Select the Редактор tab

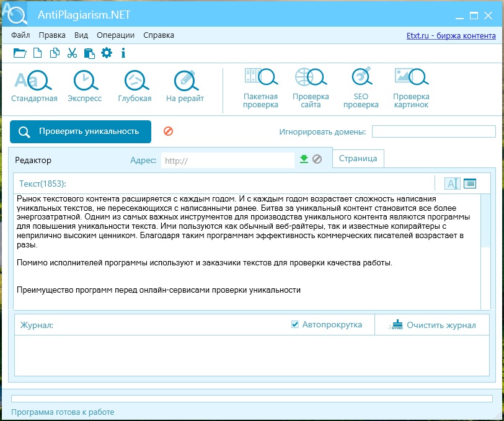33,160
